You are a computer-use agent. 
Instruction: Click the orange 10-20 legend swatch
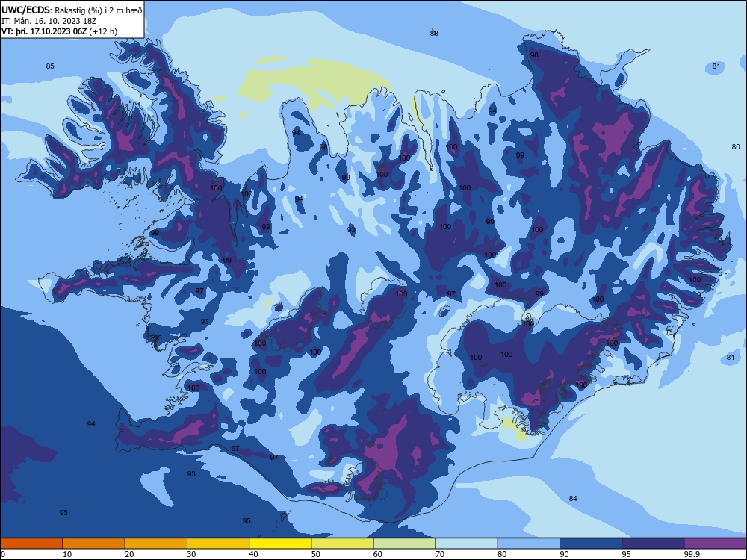94,544
